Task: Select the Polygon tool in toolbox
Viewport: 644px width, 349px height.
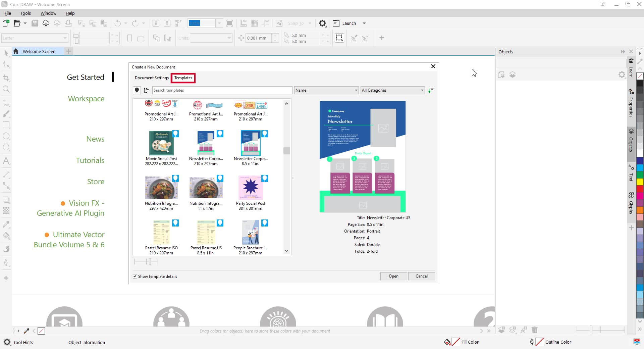Action: pos(6,147)
